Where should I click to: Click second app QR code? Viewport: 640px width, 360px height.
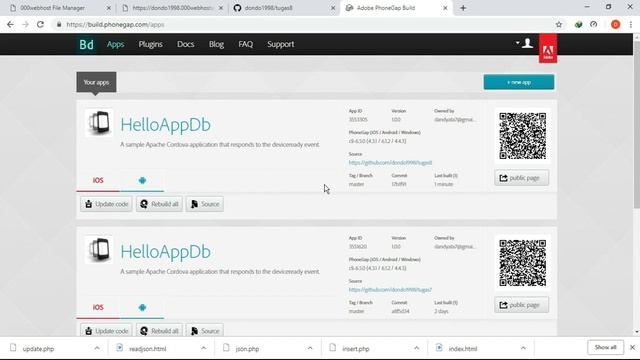click(x=522, y=263)
